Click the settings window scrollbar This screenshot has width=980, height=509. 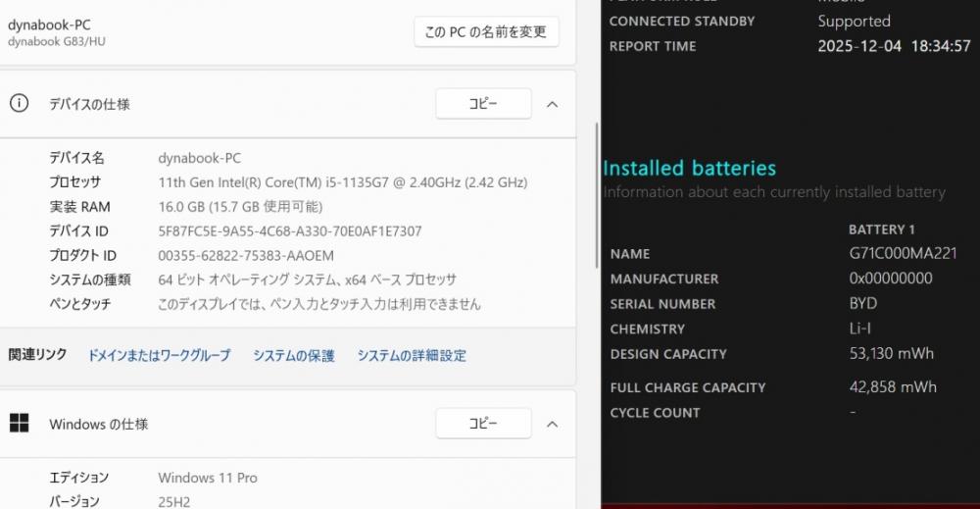[597, 195]
